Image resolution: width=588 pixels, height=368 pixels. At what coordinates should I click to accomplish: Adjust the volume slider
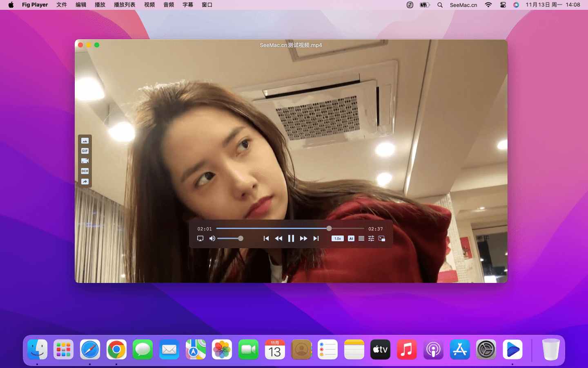(230, 238)
